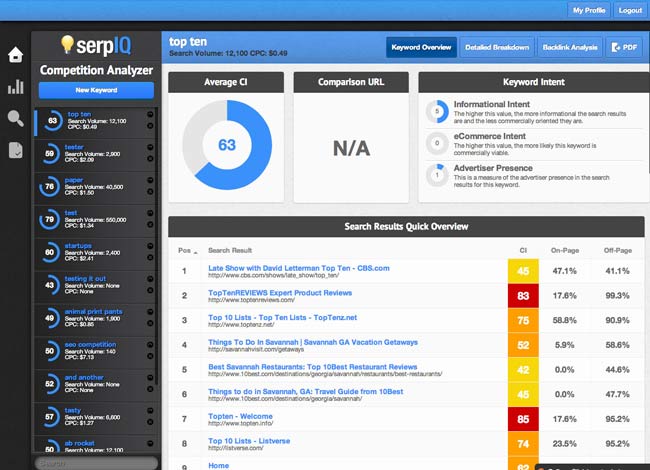Open Things To Do In Savannah getaways link

[x=313, y=342]
